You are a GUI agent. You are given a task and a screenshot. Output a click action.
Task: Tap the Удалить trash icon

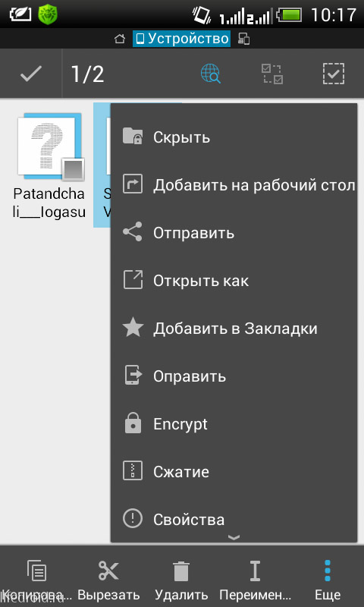(x=181, y=571)
